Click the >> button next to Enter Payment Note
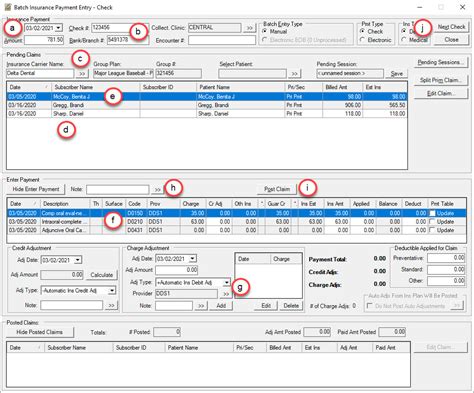The width and height of the screenshot is (474, 393). [157, 190]
